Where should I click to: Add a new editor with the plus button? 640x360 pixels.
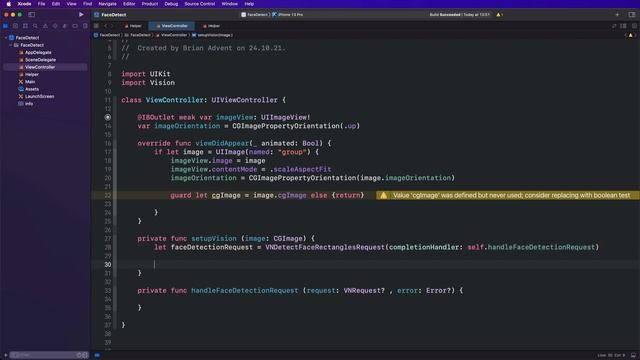(x=617, y=15)
